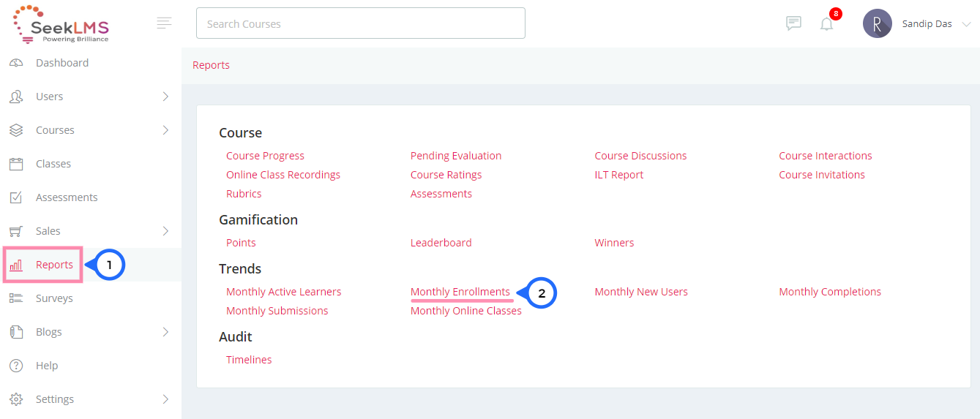Open the user avatar picture
980x419 pixels.
point(878,23)
